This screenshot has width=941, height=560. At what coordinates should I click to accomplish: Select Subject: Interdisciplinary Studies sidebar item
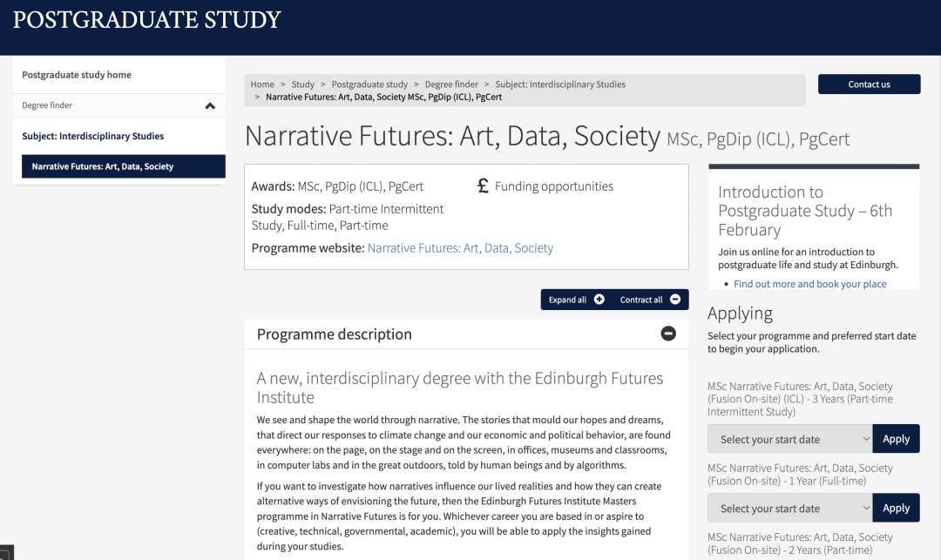point(93,136)
